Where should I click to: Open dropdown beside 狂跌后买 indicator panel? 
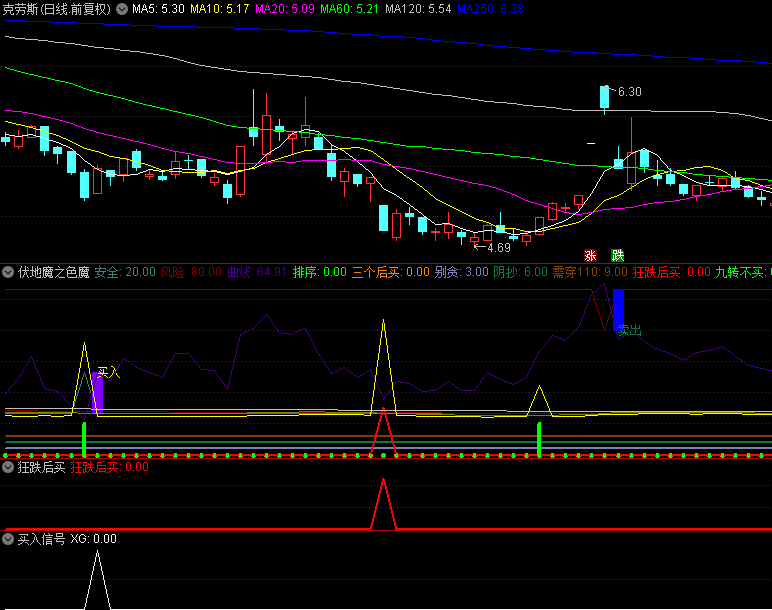8,467
